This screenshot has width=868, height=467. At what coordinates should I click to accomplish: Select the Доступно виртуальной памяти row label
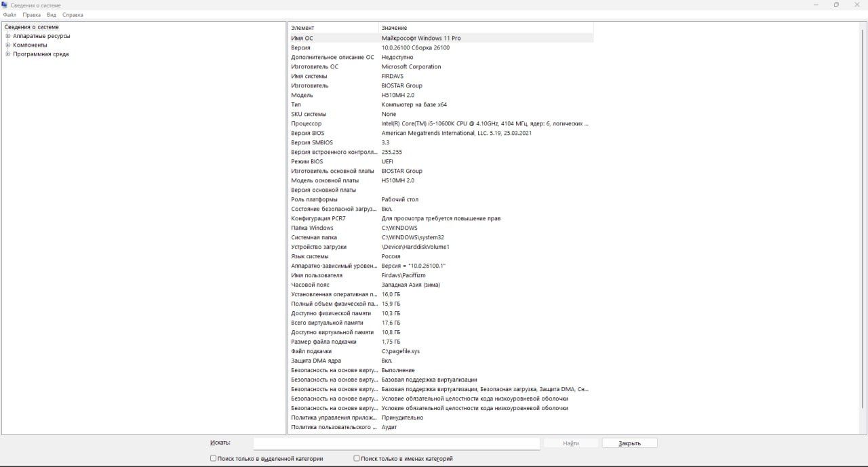(332, 332)
